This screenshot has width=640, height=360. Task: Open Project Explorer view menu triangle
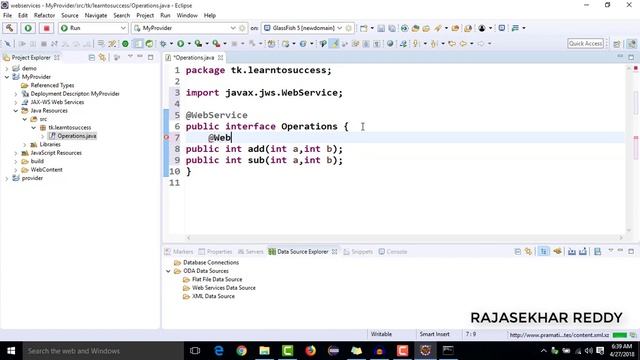pos(130,57)
